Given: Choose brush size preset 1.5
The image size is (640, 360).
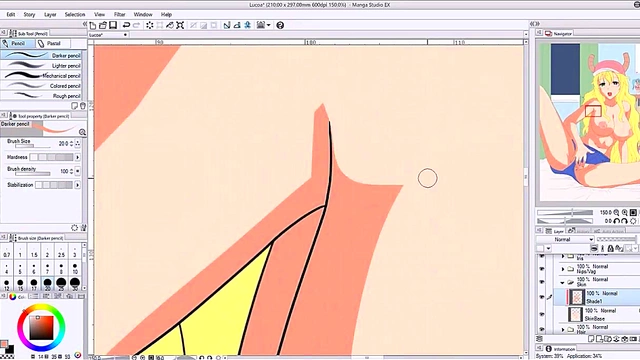Looking at the screenshot, I should (x=34, y=252).
